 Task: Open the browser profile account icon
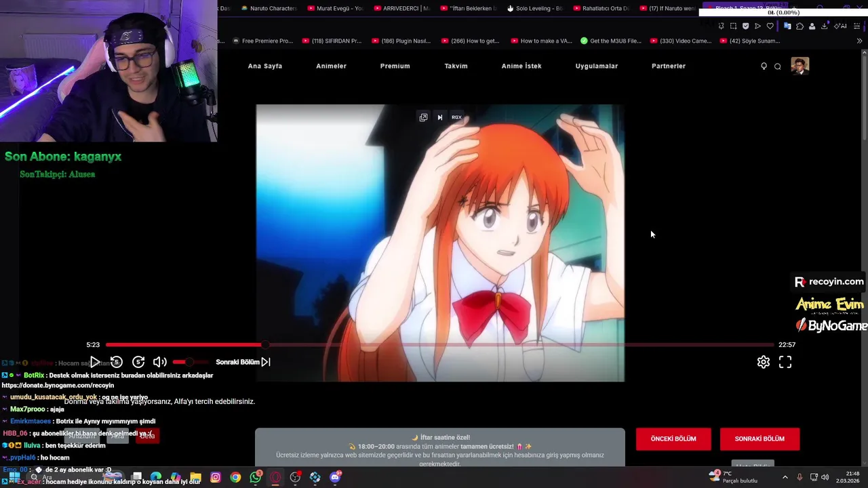[x=812, y=26]
